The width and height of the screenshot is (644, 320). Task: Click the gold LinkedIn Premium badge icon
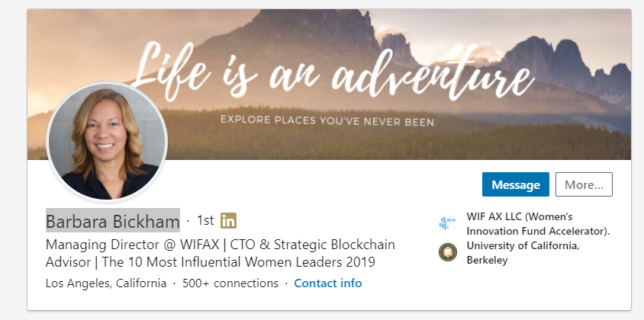pyautogui.click(x=228, y=221)
